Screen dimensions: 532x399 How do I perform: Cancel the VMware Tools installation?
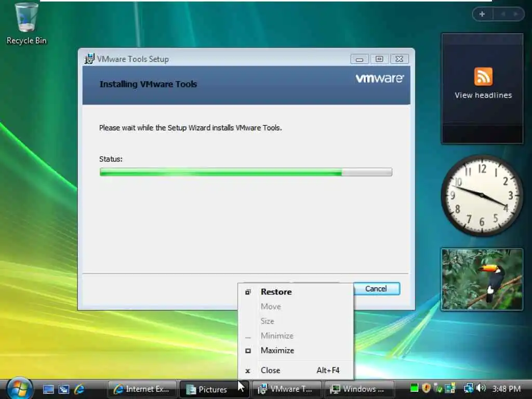point(376,289)
